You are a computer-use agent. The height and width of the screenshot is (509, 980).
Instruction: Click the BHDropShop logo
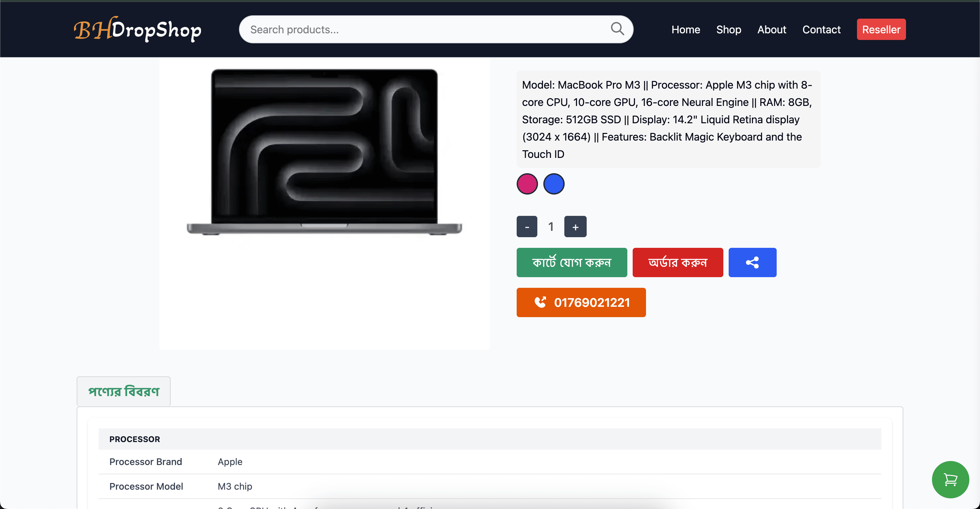(x=137, y=29)
